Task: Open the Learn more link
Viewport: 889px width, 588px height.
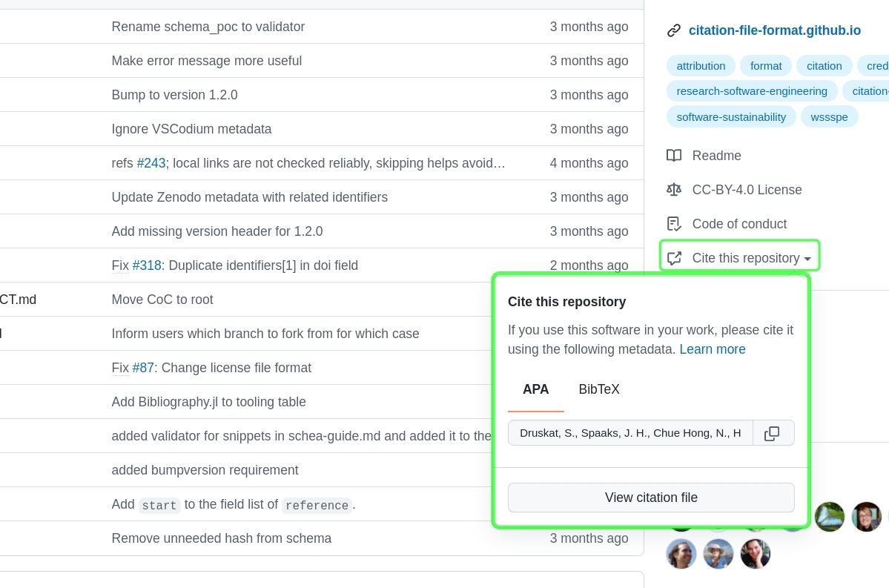Action: 712,349
